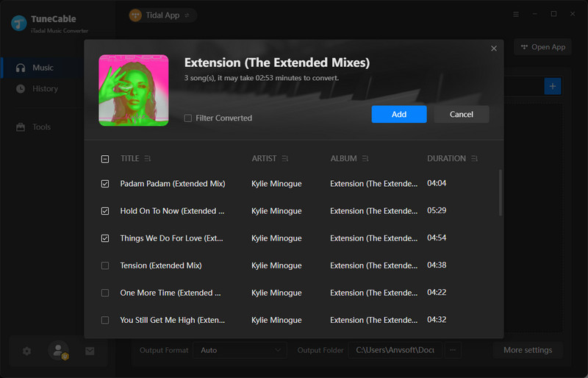
Task: Click dialog title Extension (The Extended Mixes)
Action: tap(277, 63)
